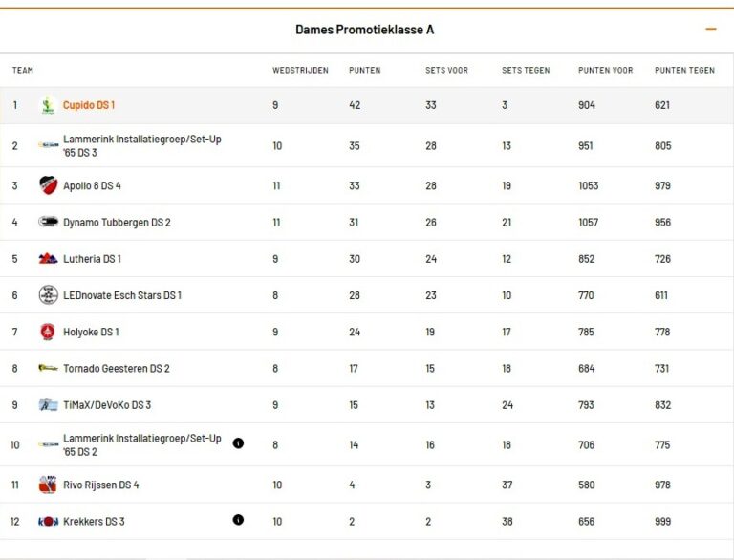Collapse the Dames Promotieklasse A section

point(710,30)
